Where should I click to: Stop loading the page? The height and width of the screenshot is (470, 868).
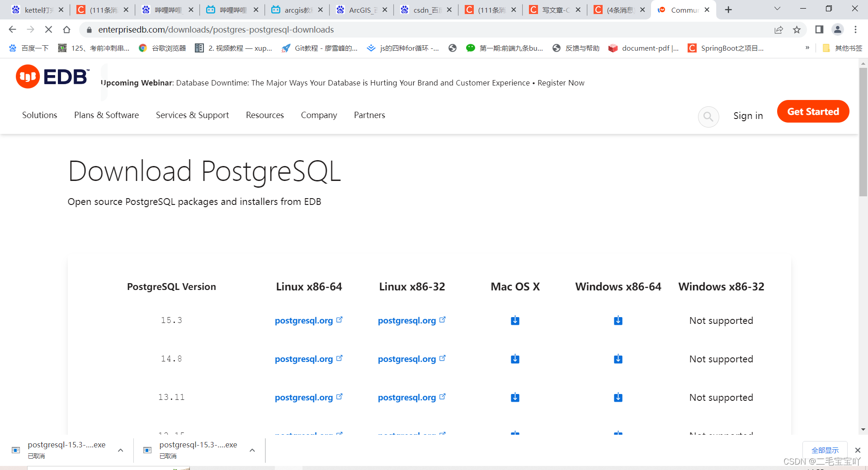pyautogui.click(x=48, y=29)
